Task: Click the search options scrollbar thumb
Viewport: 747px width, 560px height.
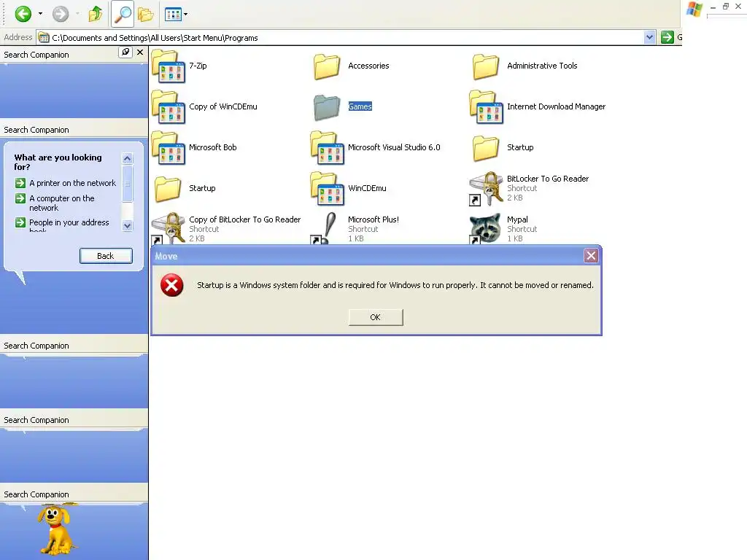Action: coord(127,184)
